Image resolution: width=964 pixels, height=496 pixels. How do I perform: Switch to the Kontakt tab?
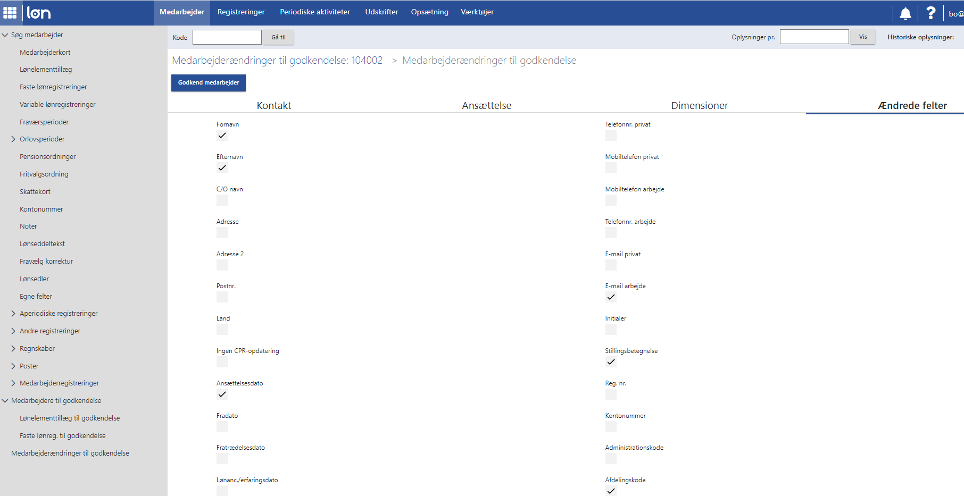point(273,105)
